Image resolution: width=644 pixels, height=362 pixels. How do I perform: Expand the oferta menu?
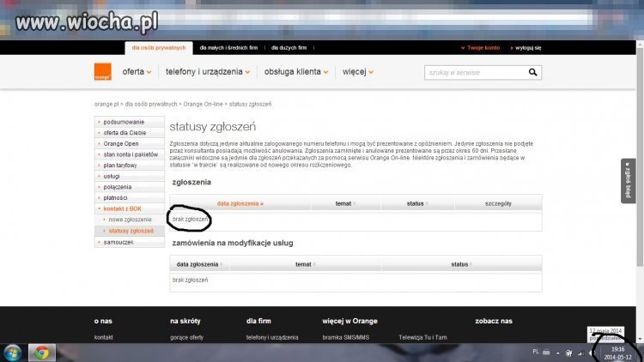(x=137, y=72)
